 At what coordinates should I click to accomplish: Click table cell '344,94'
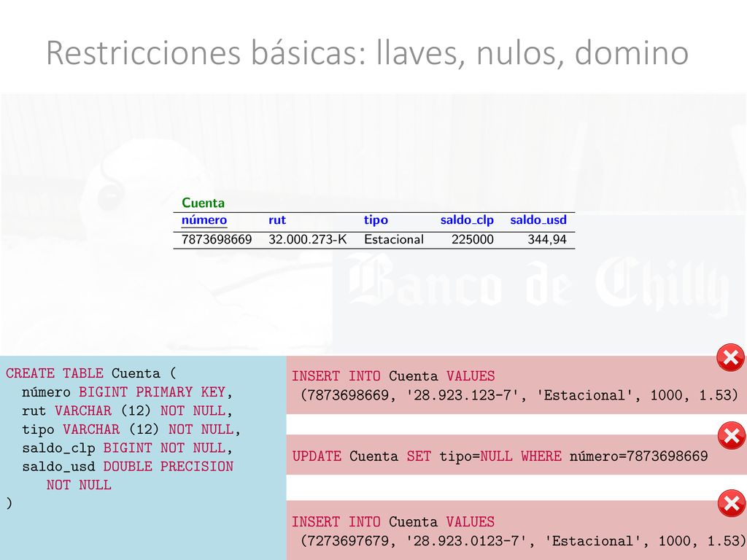click(547, 239)
